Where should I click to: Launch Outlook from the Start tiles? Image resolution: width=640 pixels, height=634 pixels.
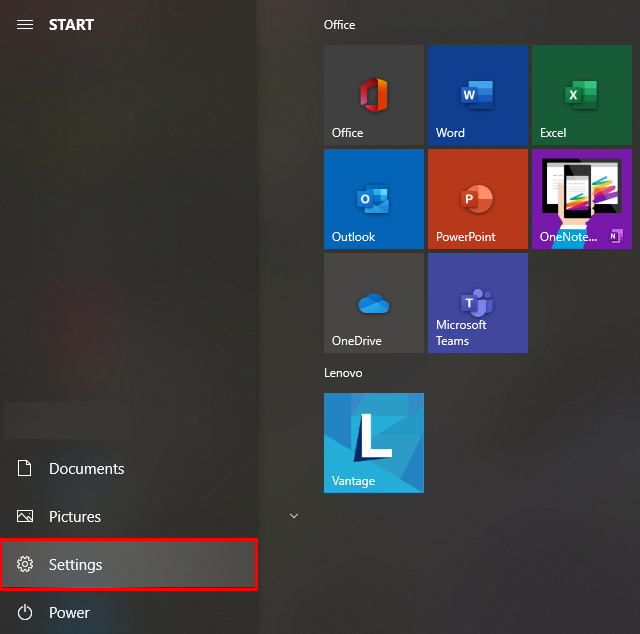click(373, 199)
